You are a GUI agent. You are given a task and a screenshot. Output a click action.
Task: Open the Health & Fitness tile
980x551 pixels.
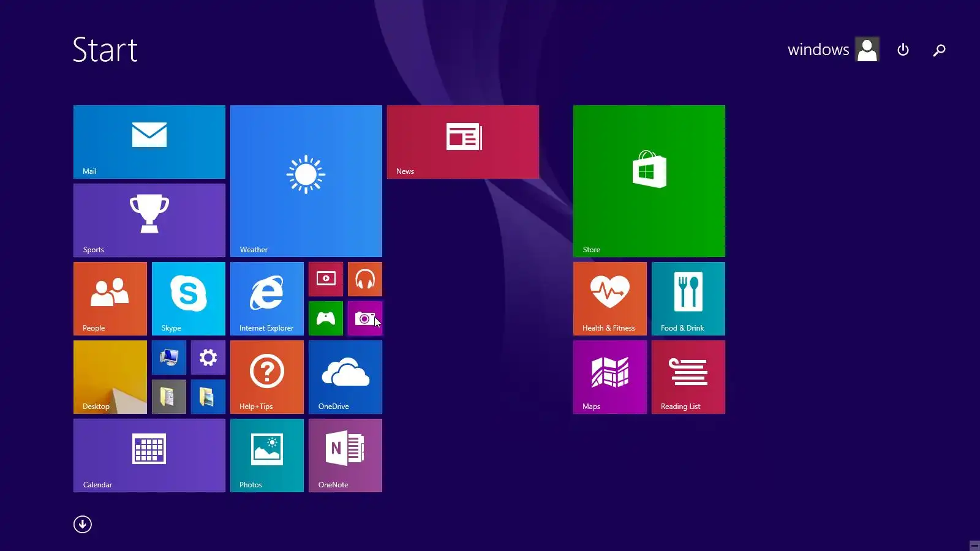pyautogui.click(x=610, y=299)
